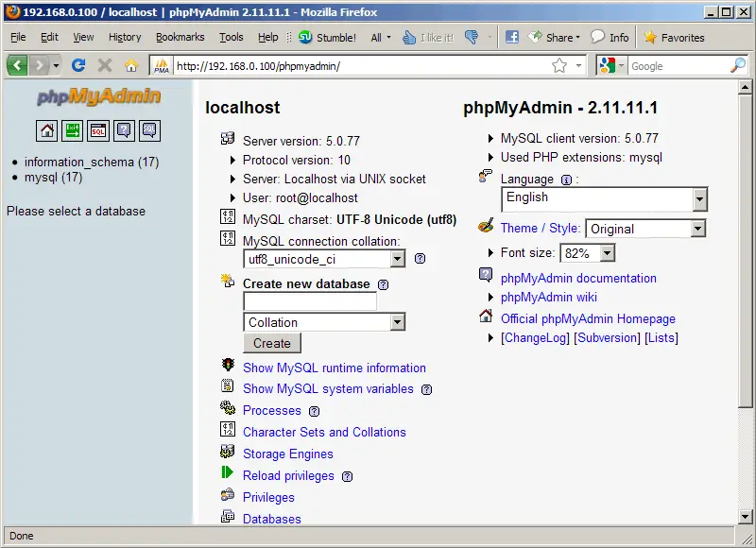Open the SQL query window icon
This screenshot has height=548, width=756.
(98, 130)
